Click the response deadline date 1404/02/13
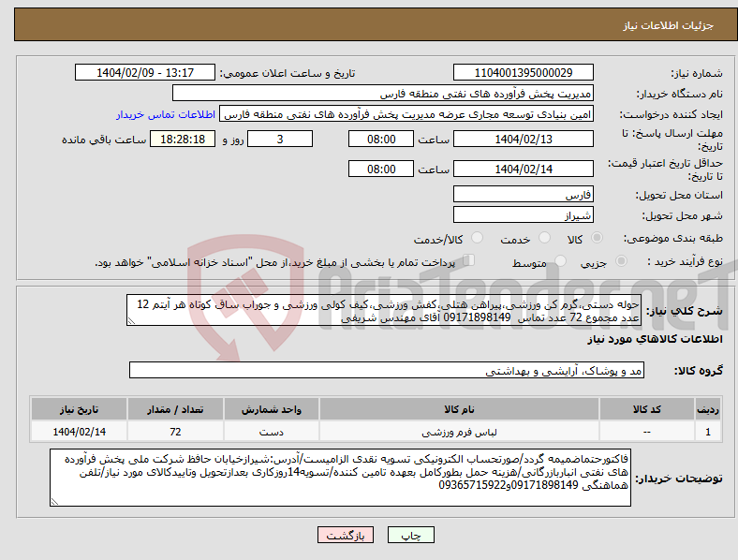The width and height of the screenshot is (738, 560). (524, 139)
